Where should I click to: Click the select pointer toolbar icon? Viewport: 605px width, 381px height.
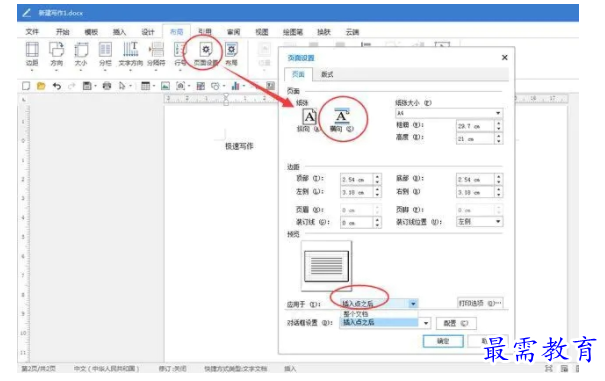coord(122,86)
